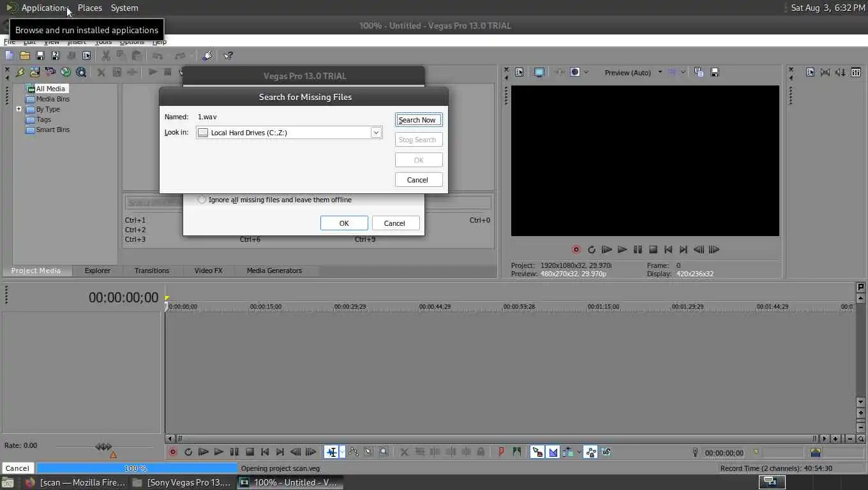Click play button under video preview
Viewport: 868px width, 490px height.
(x=622, y=249)
